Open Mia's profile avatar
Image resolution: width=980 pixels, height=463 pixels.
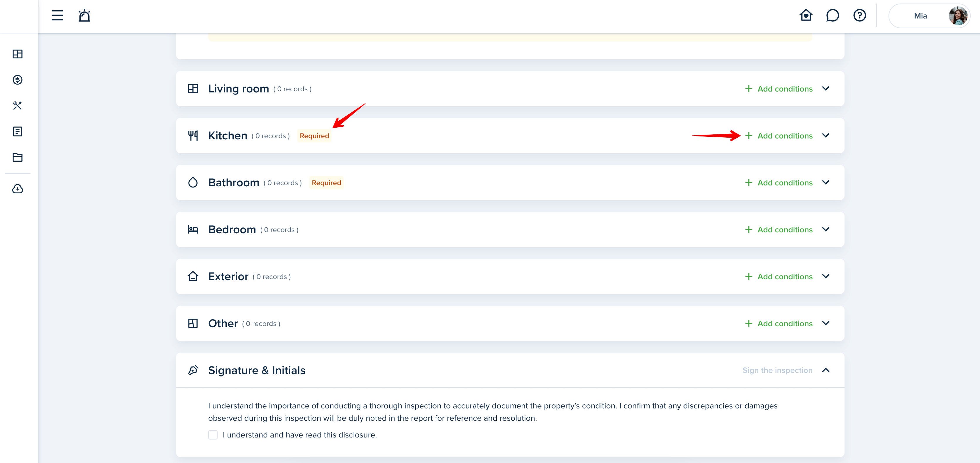tap(957, 16)
